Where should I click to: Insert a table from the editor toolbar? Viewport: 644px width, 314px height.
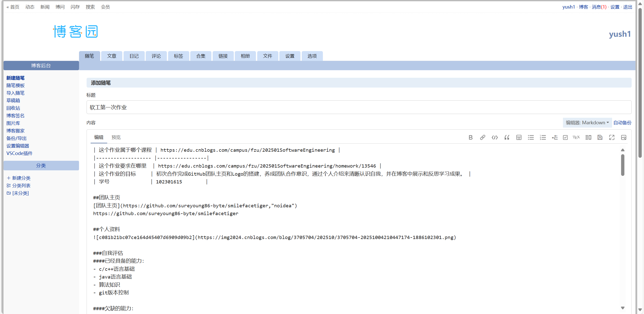click(x=519, y=137)
